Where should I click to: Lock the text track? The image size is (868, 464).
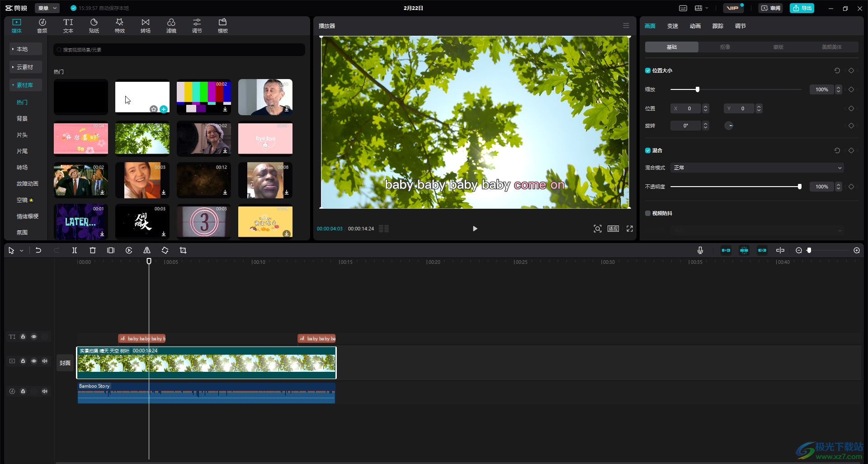tap(23, 337)
